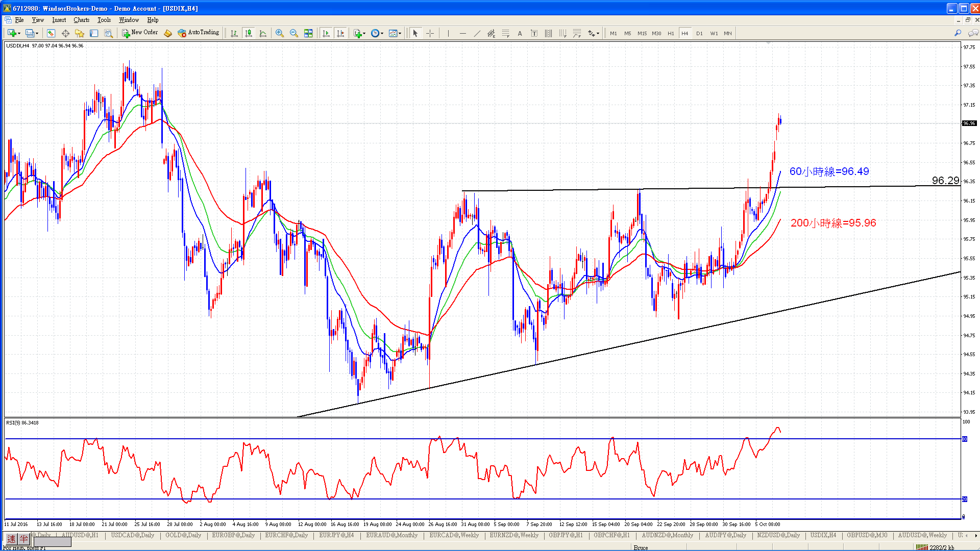This screenshot has width=980, height=551.
Task: Open the chat bubbles icon
Action: point(973,33)
